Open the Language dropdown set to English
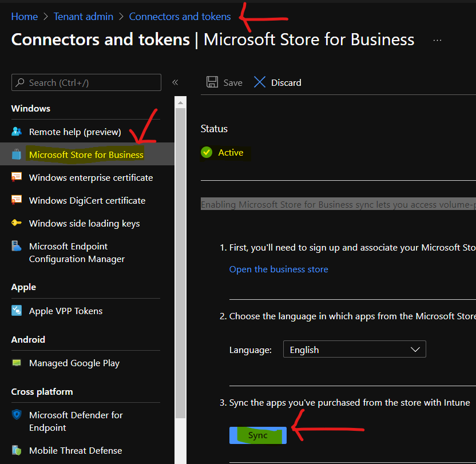 tap(354, 349)
